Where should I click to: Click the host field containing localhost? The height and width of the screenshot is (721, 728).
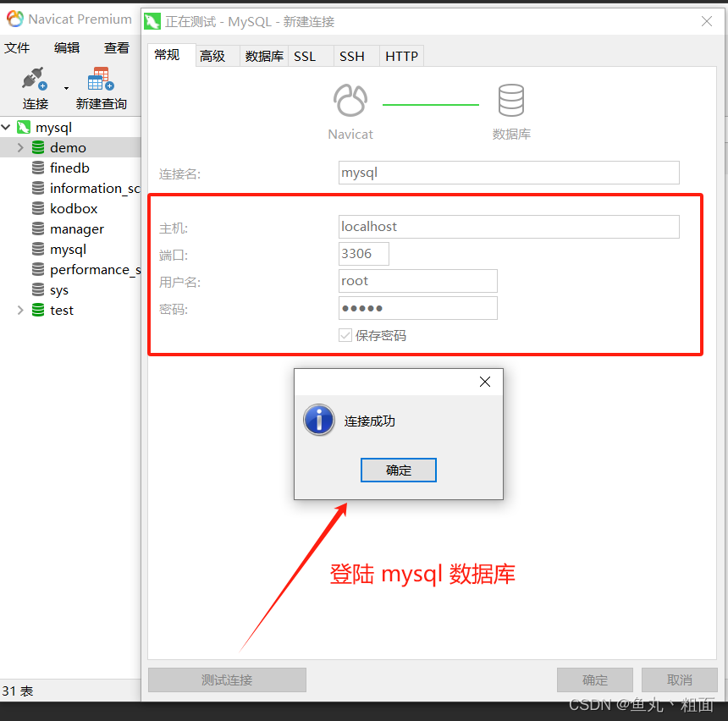509,227
